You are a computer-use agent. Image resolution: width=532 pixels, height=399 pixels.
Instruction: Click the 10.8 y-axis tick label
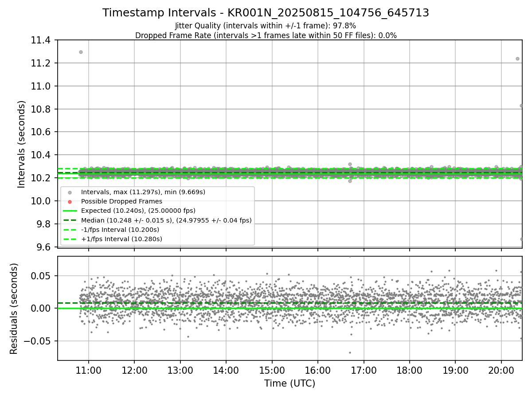tap(41, 110)
